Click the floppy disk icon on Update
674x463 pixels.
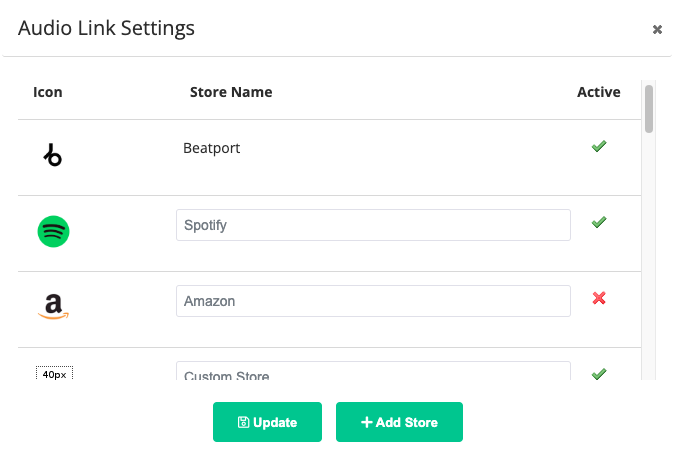243,422
